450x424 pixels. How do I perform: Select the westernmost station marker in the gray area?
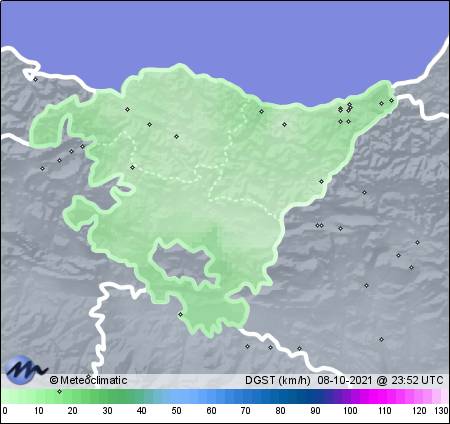tap(42, 168)
